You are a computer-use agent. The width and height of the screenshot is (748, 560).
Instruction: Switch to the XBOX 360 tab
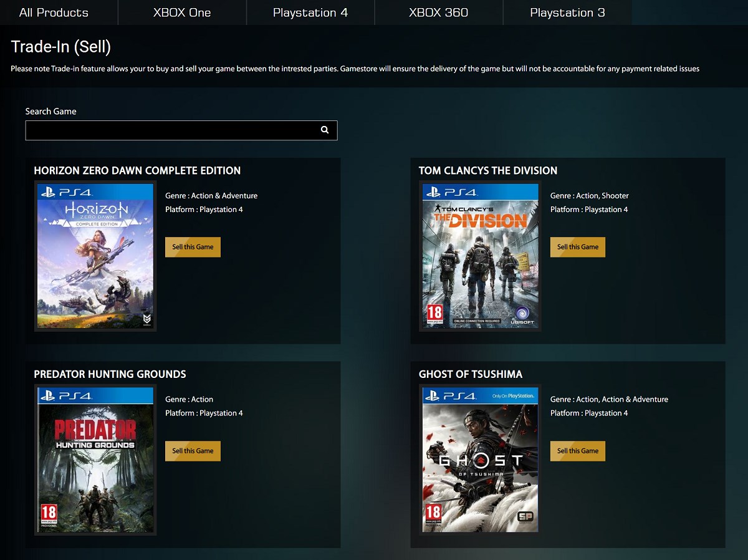[438, 12]
